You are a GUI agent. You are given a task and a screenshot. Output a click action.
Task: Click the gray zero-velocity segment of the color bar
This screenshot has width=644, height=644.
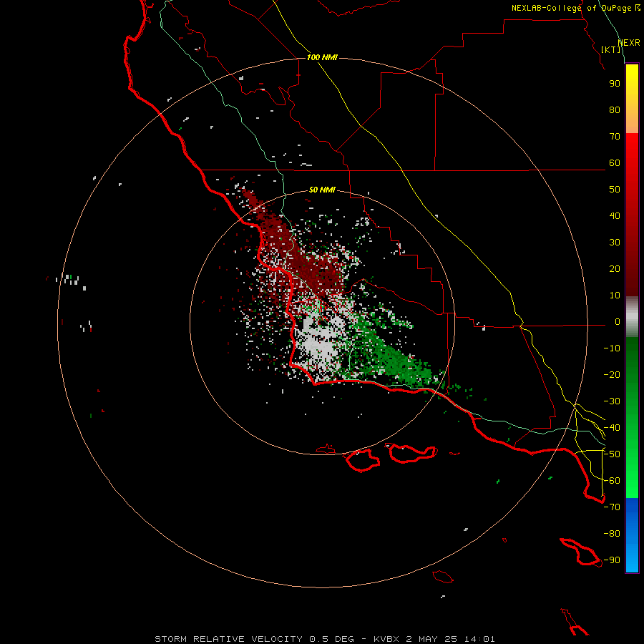(632, 317)
